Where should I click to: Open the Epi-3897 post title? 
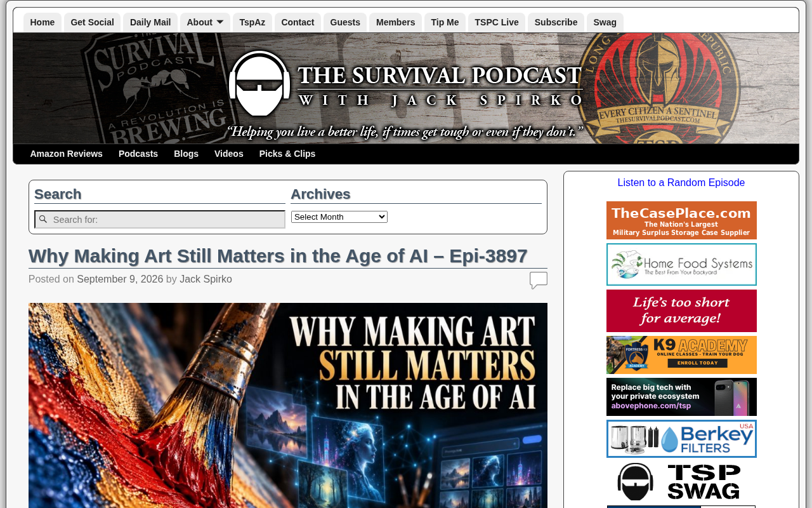point(278,256)
